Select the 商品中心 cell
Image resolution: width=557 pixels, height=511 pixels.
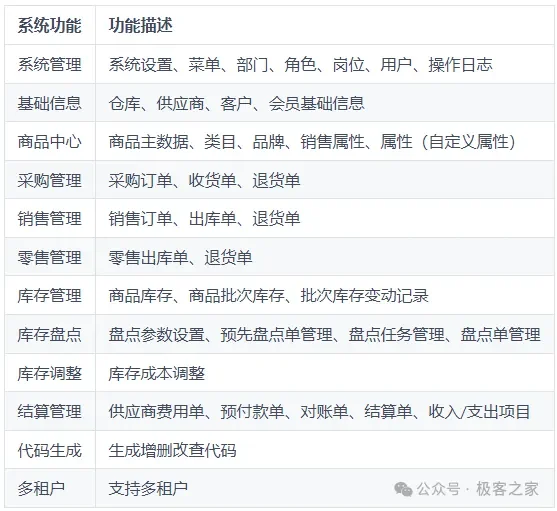[x=50, y=142]
